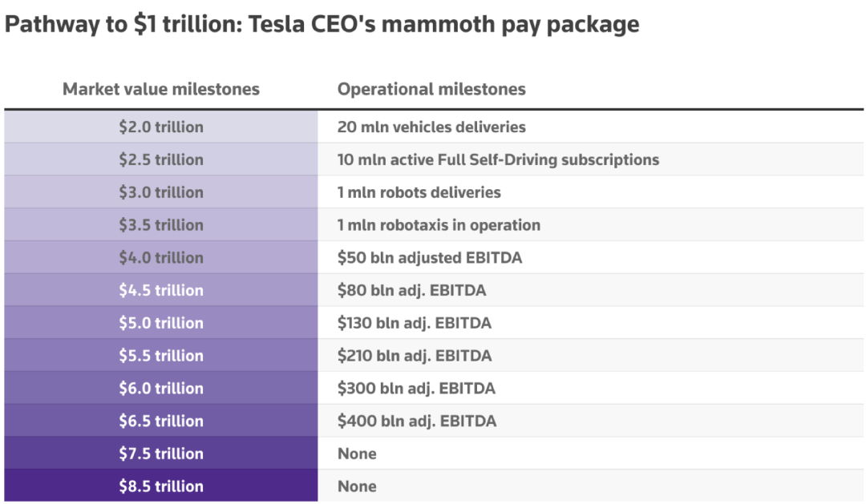This screenshot has width=866, height=504.
Task: Click the "$400 bln adj. EBITDA" milestone
Action: pos(416,421)
